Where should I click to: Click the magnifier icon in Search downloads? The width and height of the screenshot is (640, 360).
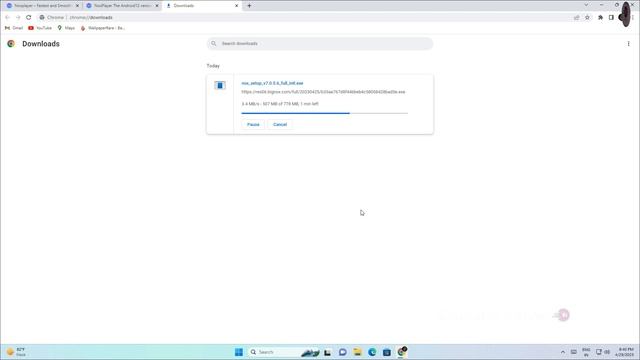(213, 44)
